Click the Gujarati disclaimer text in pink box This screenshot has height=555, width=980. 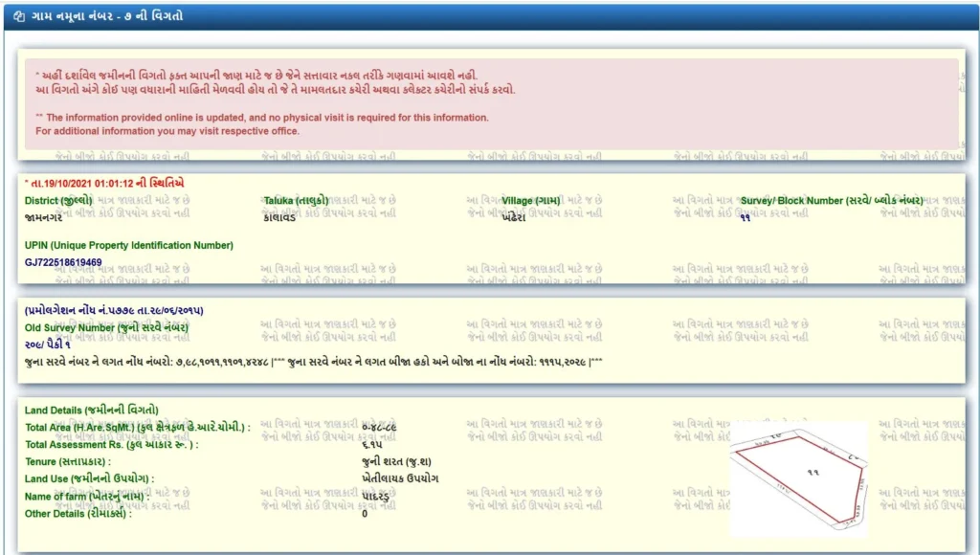click(268, 82)
